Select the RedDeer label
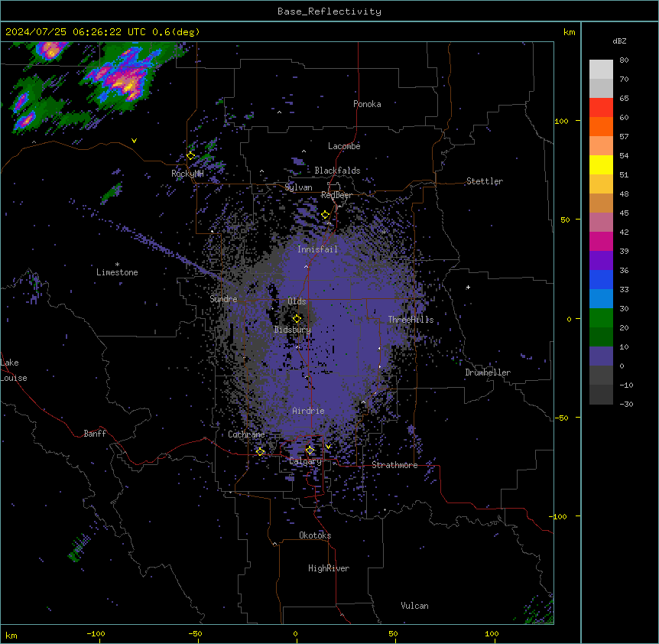Image resolution: width=659 pixels, height=644 pixels. pyautogui.click(x=336, y=195)
